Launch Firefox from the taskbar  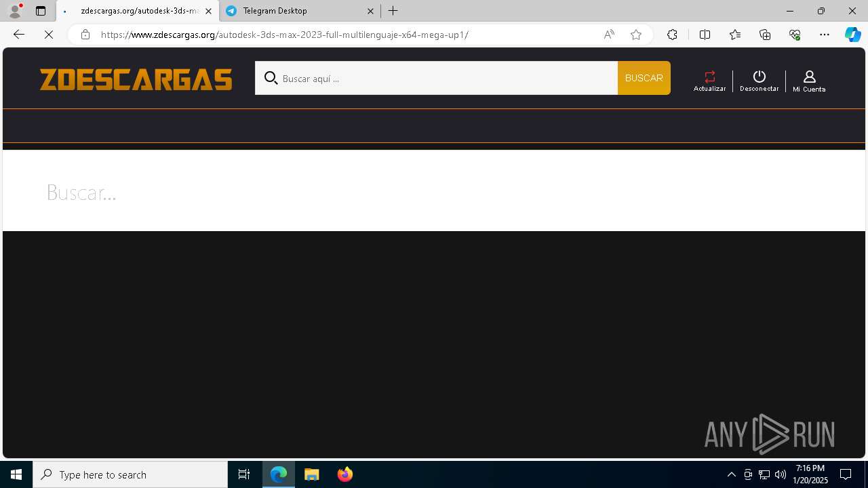(x=345, y=474)
